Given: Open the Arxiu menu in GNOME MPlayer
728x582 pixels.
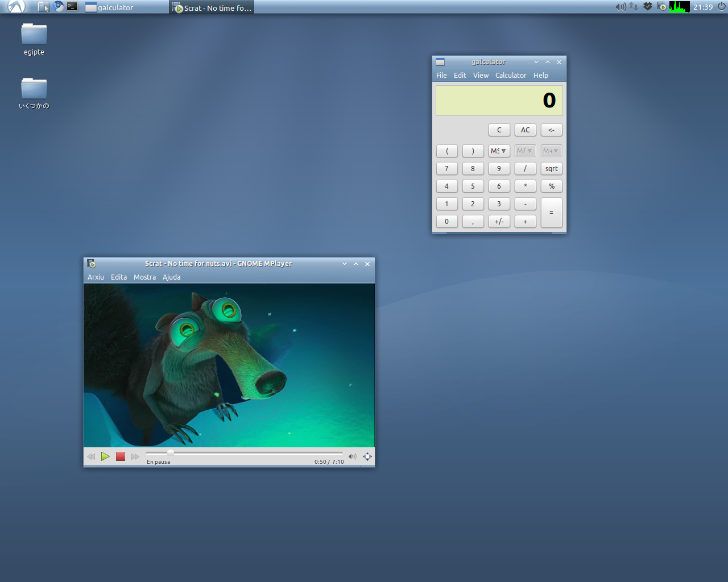Looking at the screenshot, I should point(96,277).
